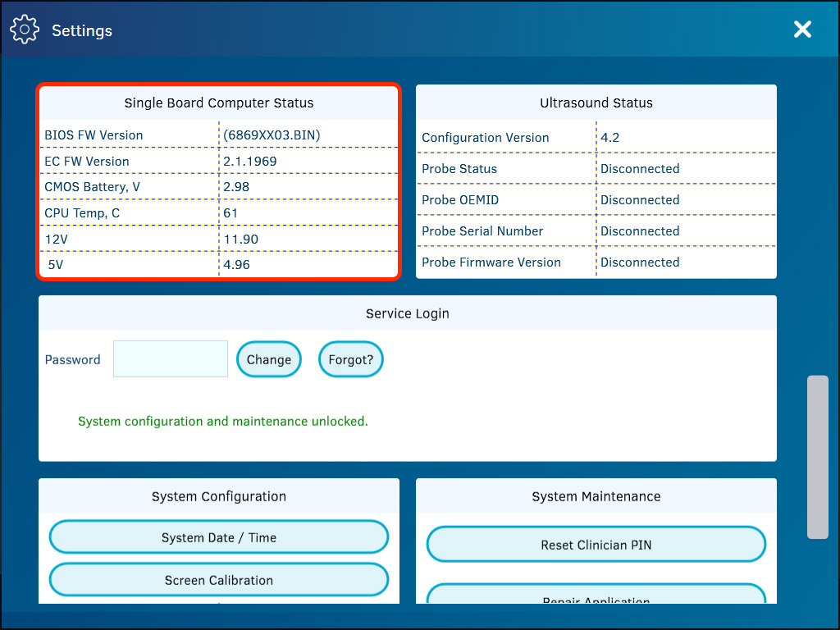The width and height of the screenshot is (840, 630).
Task: Reset the Clinician PIN
Action: click(596, 545)
